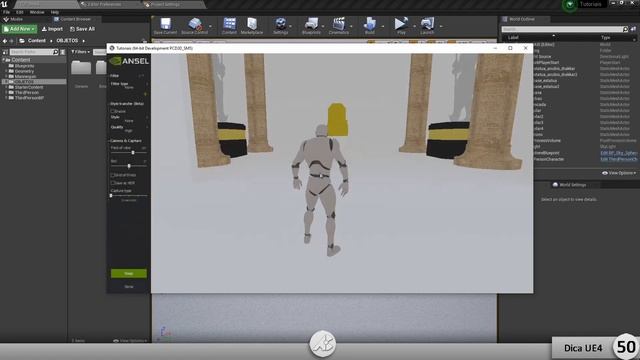Click the NVIDIA Ansel logo
The image size is (640, 360).
129,61
